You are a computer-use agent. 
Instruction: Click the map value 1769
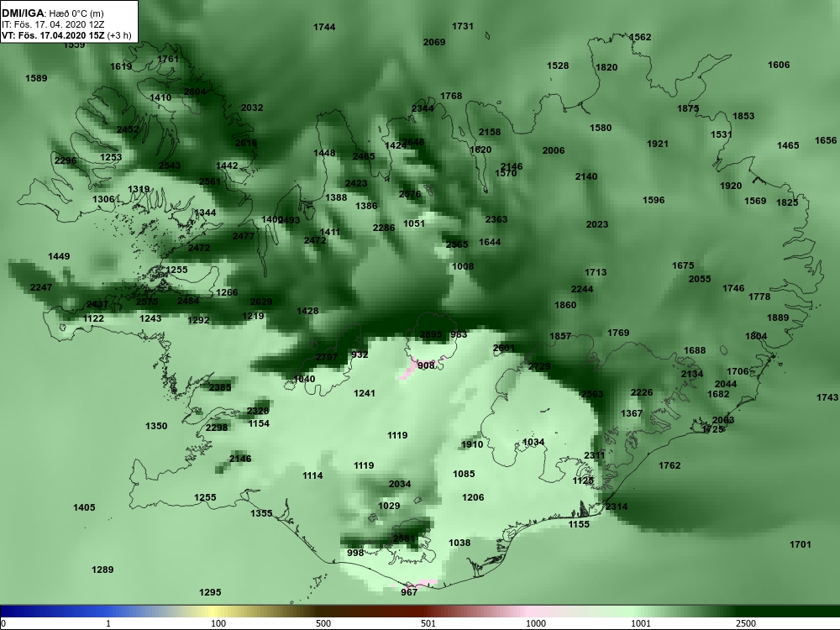coord(617,333)
